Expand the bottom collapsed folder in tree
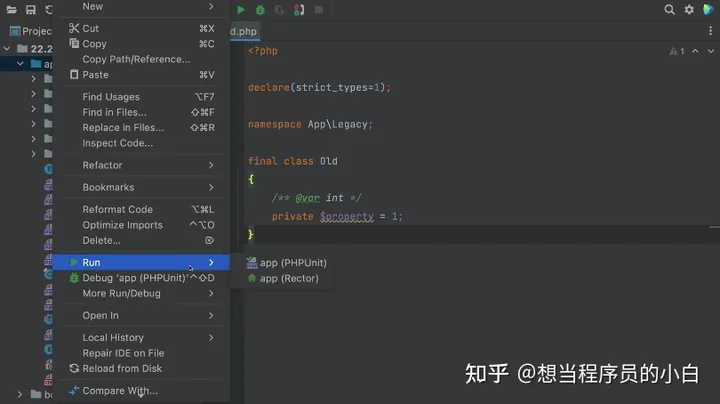720x404 pixels. [x=20, y=394]
